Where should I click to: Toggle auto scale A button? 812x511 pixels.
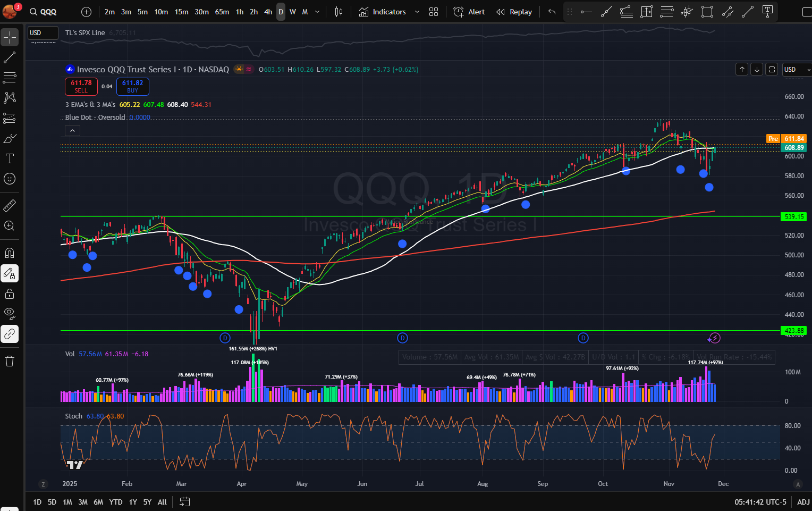[798, 484]
